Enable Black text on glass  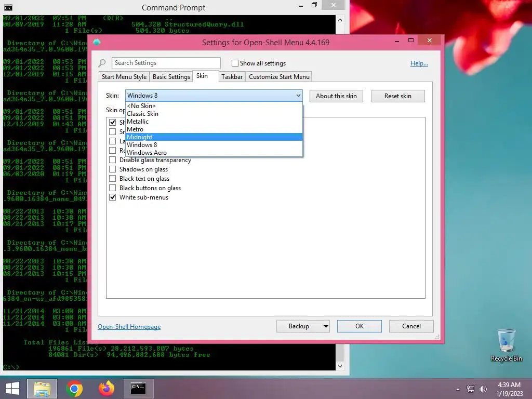112,179
